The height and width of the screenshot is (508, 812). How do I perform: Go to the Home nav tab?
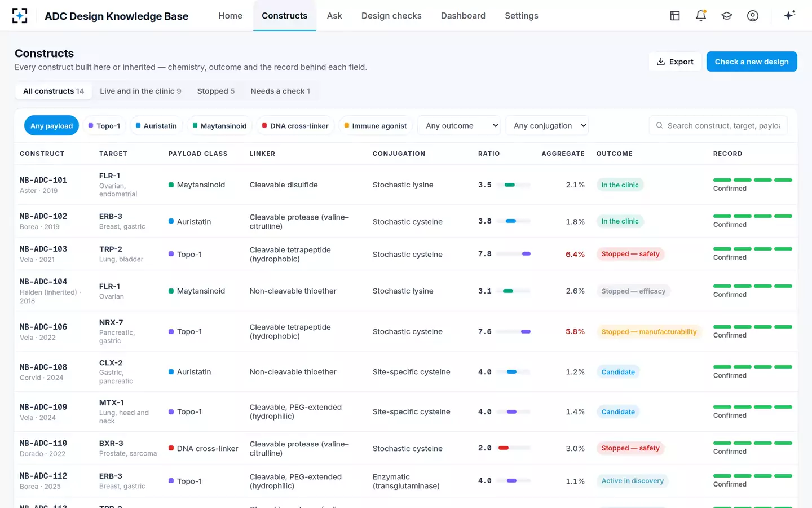click(230, 16)
